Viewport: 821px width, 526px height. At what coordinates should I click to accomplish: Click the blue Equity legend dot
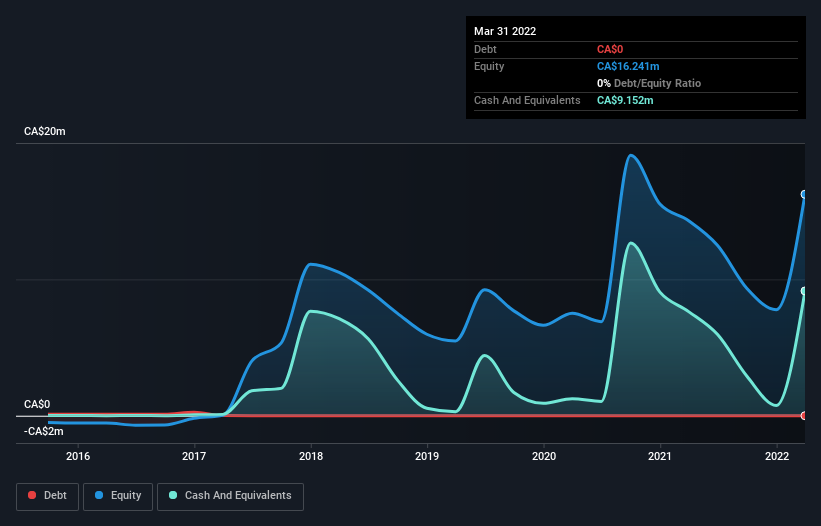click(x=99, y=495)
